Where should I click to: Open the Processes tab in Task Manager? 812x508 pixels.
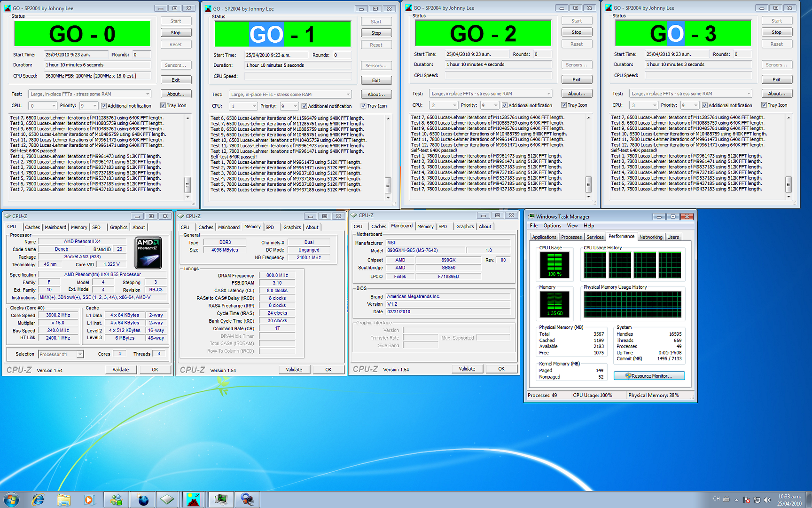coord(571,237)
